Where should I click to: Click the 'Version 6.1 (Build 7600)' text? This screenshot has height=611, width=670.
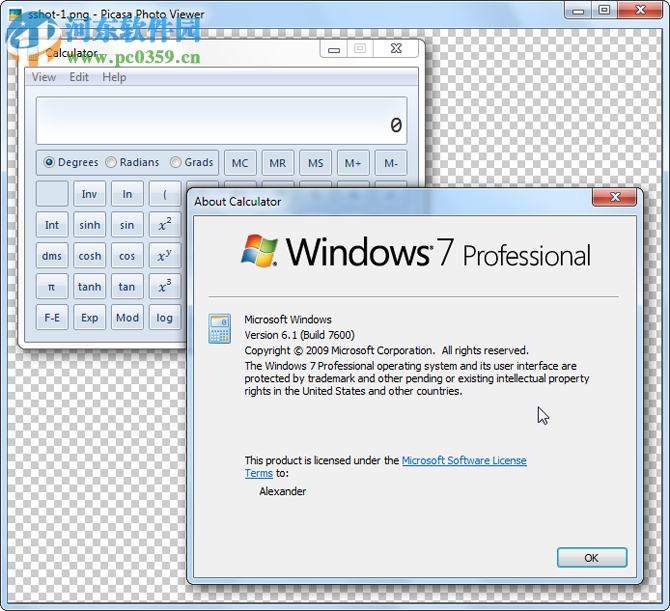(300, 335)
